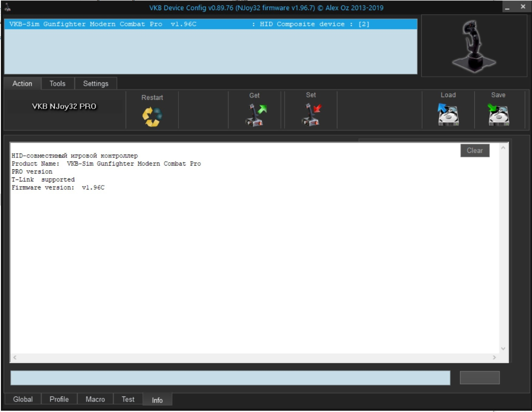
Task: Click the light-blue progress bar at bottom
Action: [x=230, y=378]
